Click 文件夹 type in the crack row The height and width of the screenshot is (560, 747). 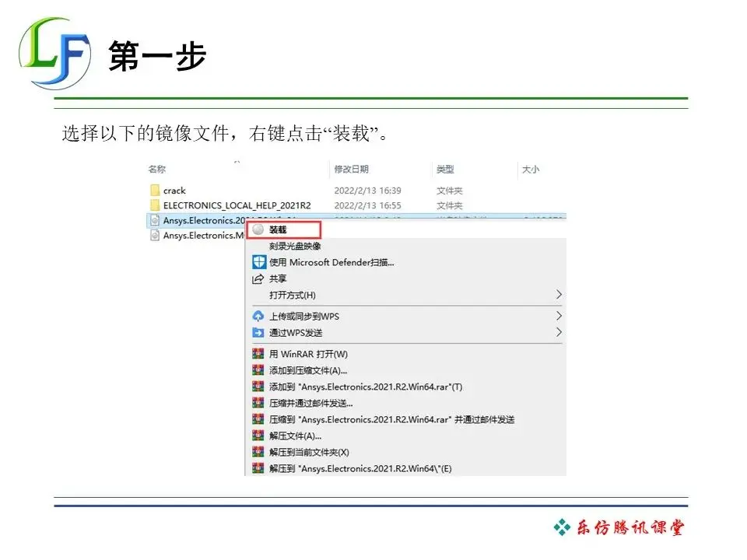[x=449, y=191]
